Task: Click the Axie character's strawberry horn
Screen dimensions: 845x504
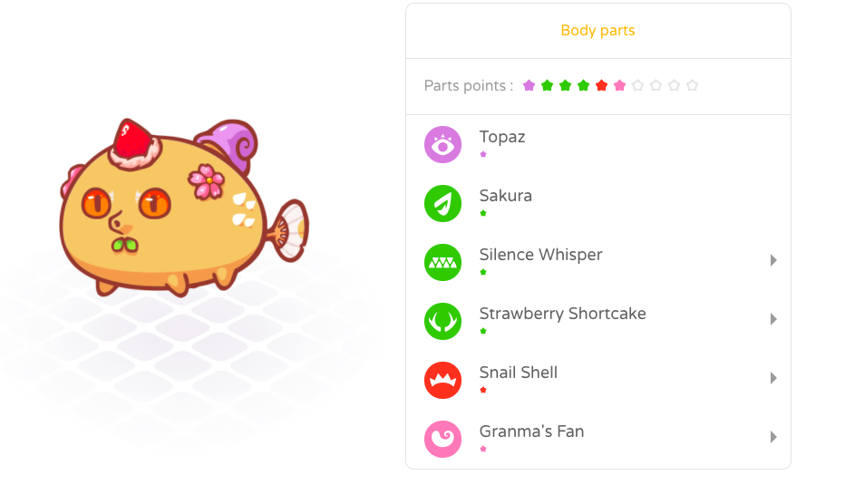Action: click(133, 143)
